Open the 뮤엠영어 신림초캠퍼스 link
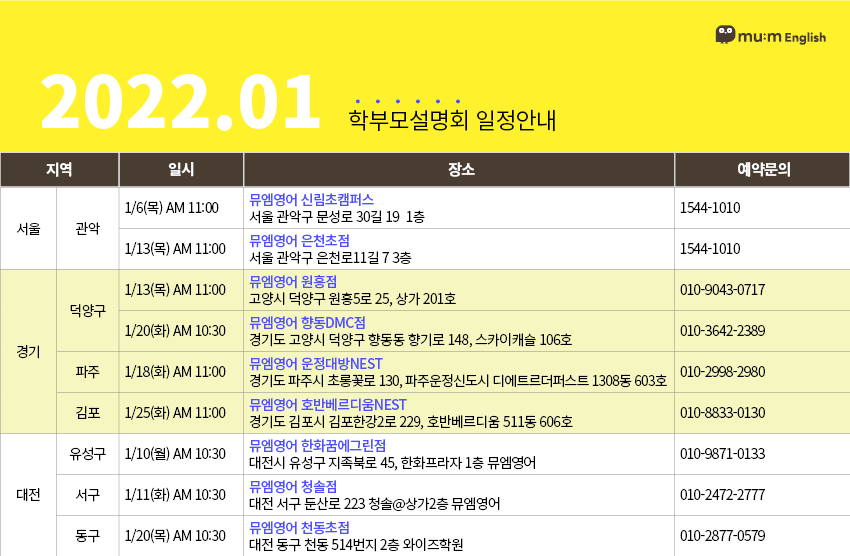Screen dimensions: 850x556 point(311,199)
